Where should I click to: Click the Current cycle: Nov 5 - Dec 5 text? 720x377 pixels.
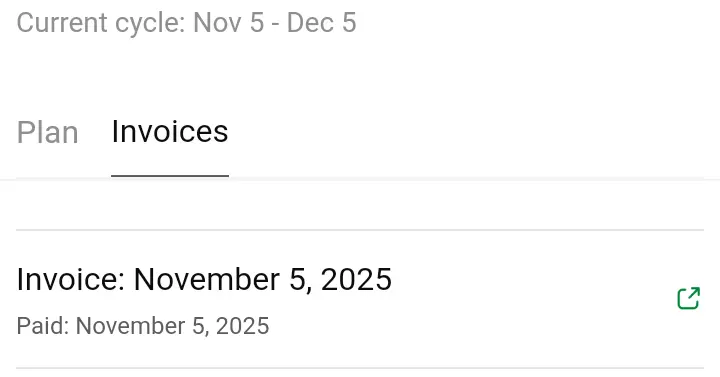click(186, 23)
